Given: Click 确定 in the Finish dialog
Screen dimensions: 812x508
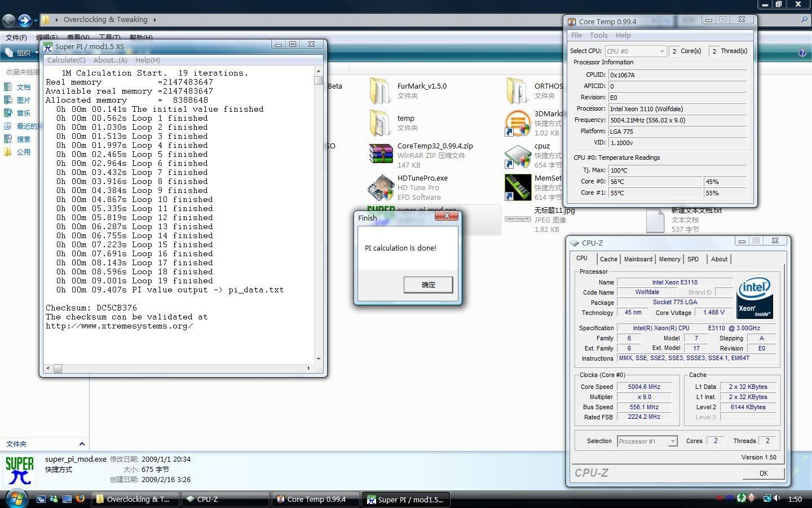Looking at the screenshot, I should 428,284.
